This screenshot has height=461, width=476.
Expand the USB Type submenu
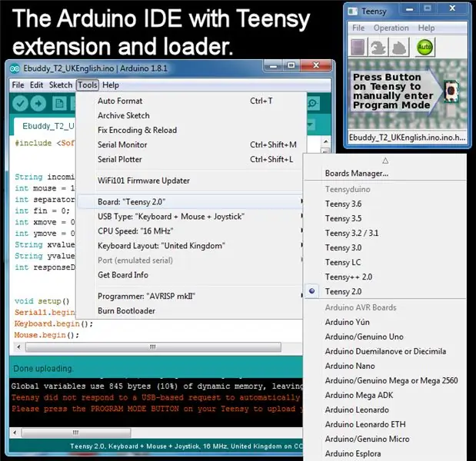(190, 217)
